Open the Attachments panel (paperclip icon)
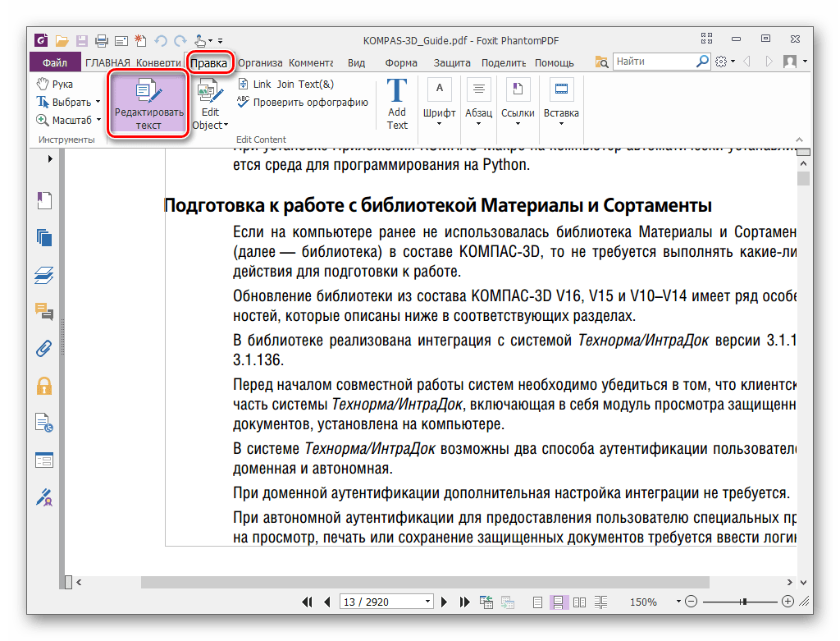Screen dimensions: 840x641 (43, 348)
